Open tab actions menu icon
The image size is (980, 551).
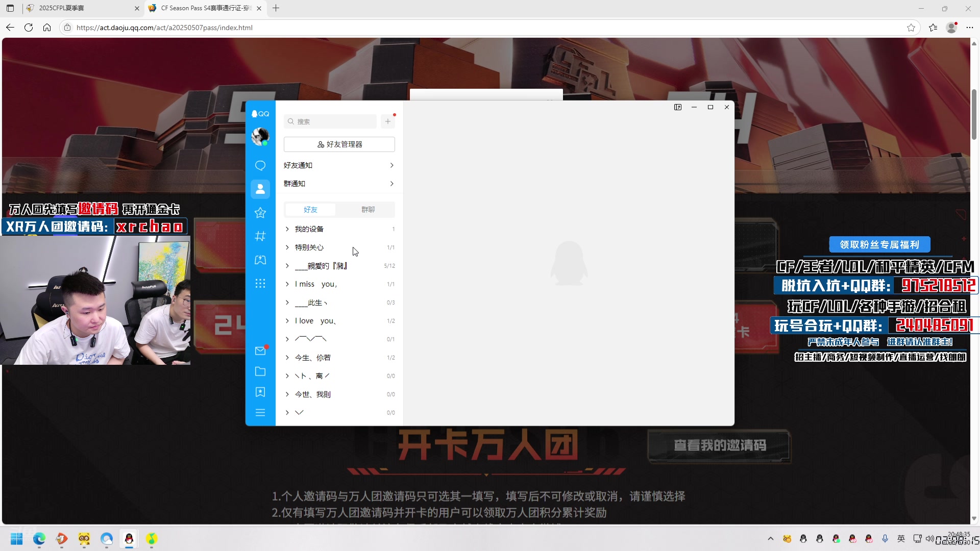pos(10,8)
